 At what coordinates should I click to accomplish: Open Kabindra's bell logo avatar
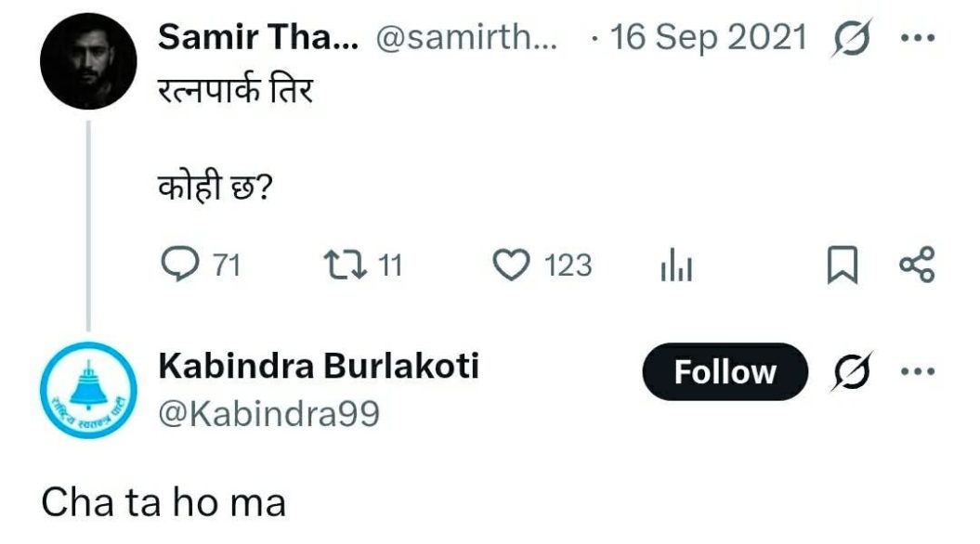(88, 390)
